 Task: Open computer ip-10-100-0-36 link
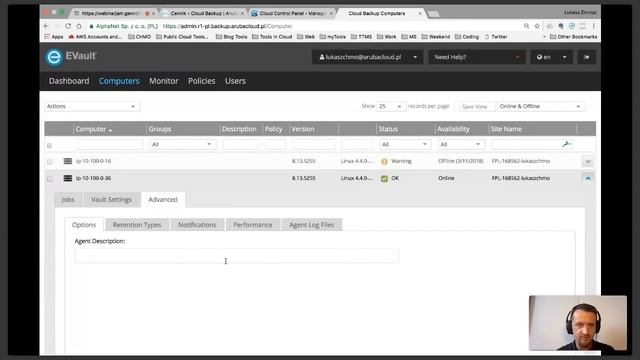93,178
